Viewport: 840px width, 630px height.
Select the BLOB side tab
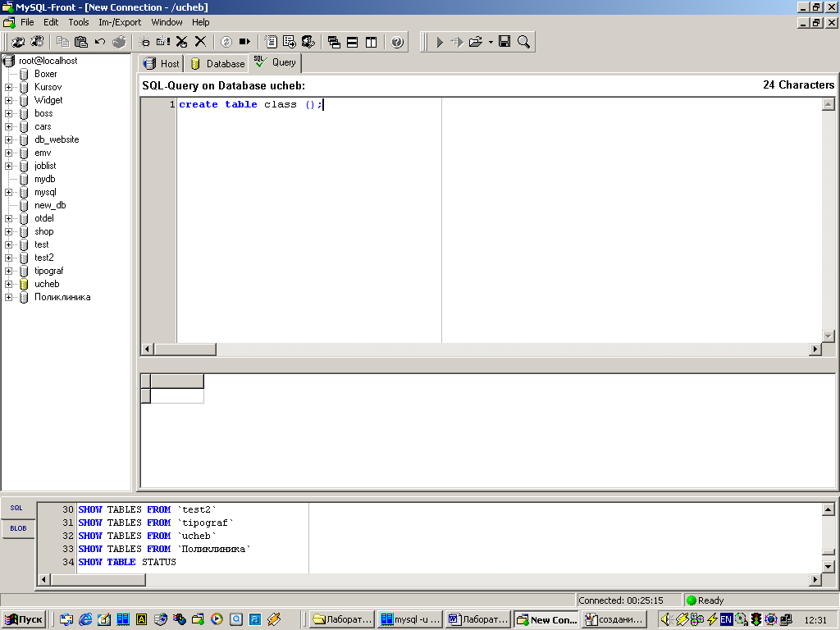pyautogui.click(x=18, y=528)
